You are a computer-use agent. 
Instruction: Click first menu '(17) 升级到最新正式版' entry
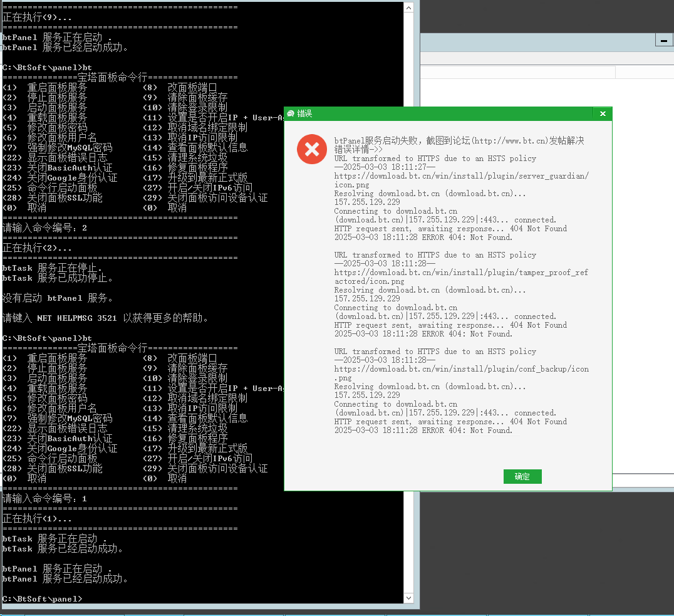tap(195, 178)
